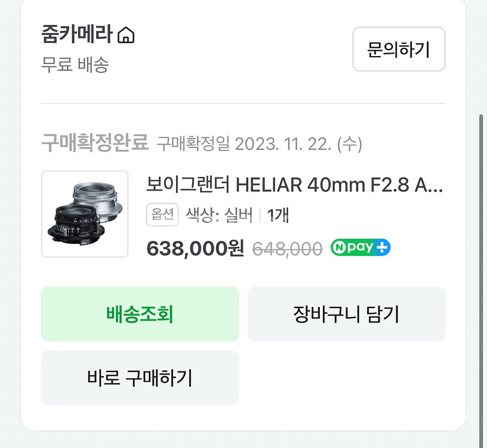Click the green N logo circle

pos(339,248)
